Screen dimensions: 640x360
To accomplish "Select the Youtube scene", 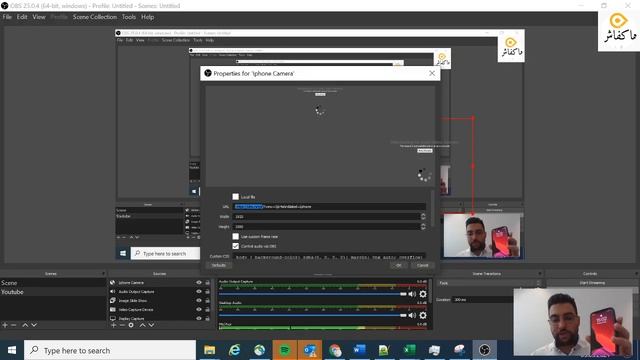I will click(53, 292).
